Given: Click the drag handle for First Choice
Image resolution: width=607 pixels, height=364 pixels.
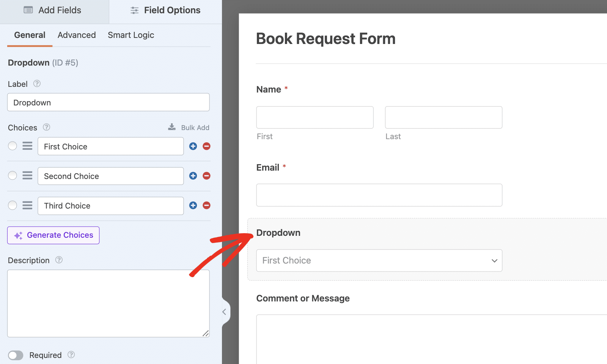Looking at the screenshot, I should point(27,146).
